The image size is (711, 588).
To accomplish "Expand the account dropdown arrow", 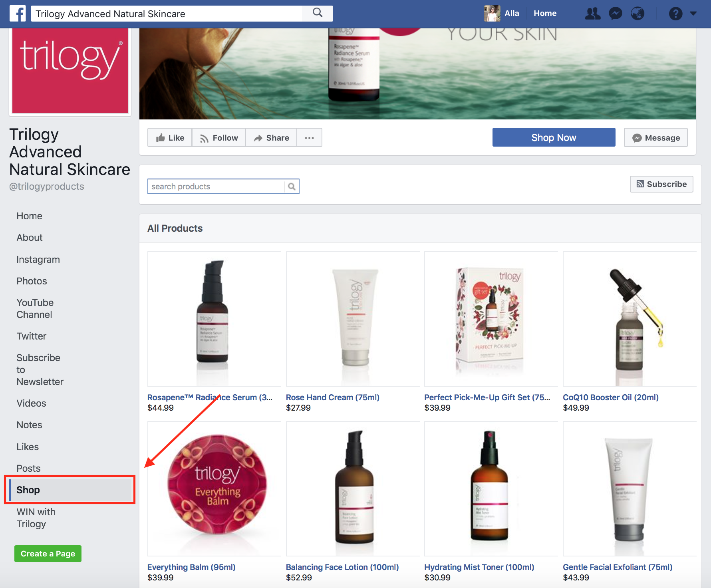I will point(693,14).
